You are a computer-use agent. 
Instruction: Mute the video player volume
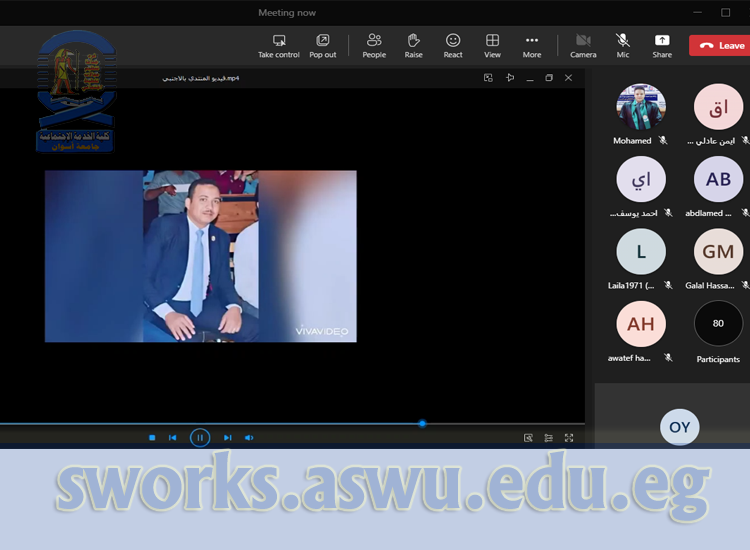pos(249,437)
